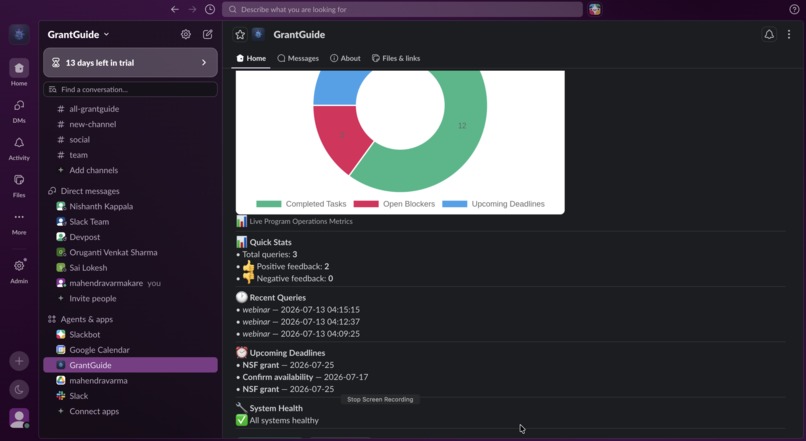
Task: Select 'Confirm availability — 2026-07-17' deadline
Action: tap(305, 377)
